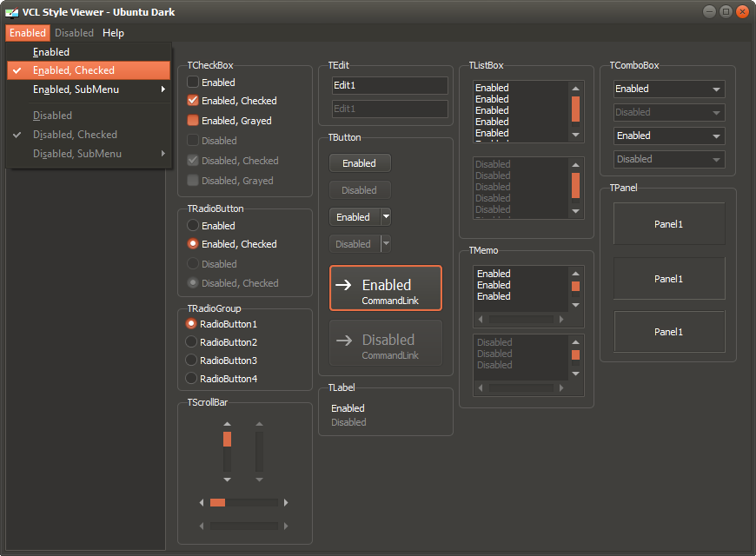This screenshot has width=756, height=556.
Task: Click left arrow of enabled TMemo horizontal scrollbar
Action: click(481, 319)
